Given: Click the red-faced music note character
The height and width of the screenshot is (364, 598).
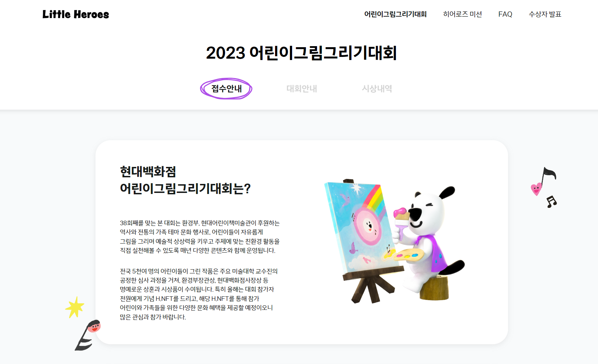Looking at the screenshot, I should click(x=88, y=335).
